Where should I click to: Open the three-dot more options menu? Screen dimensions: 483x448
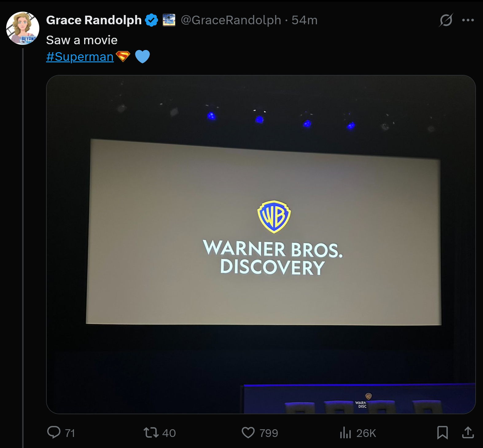(468, 20)
